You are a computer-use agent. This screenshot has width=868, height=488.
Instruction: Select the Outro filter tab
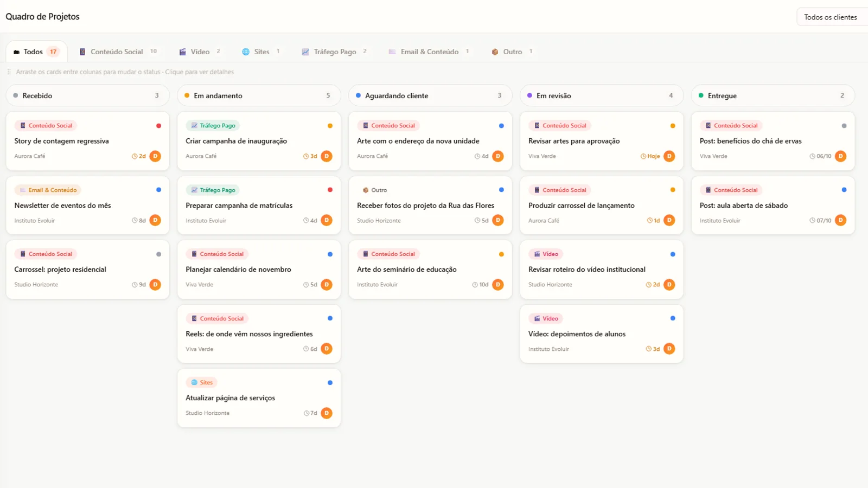pos(512,52)
